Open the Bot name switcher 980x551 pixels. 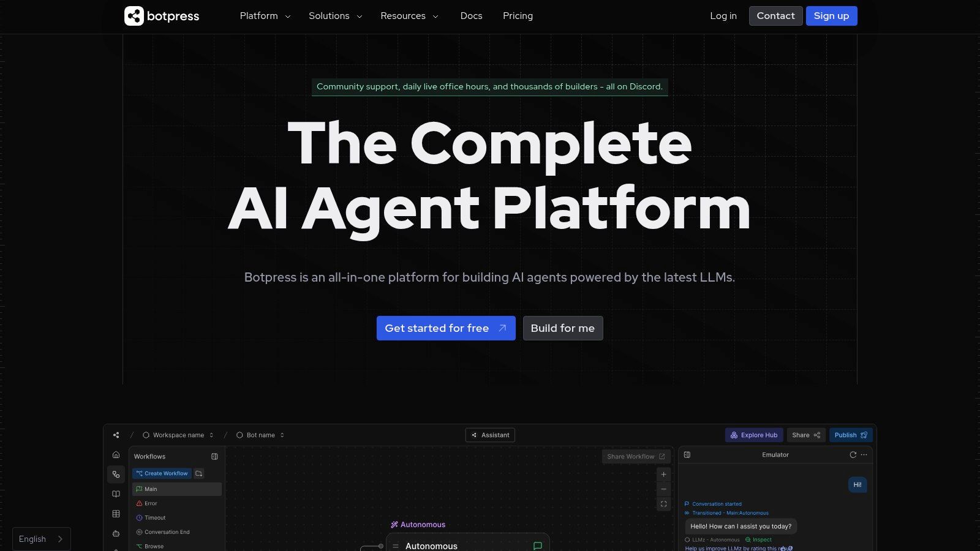[260, 435]
